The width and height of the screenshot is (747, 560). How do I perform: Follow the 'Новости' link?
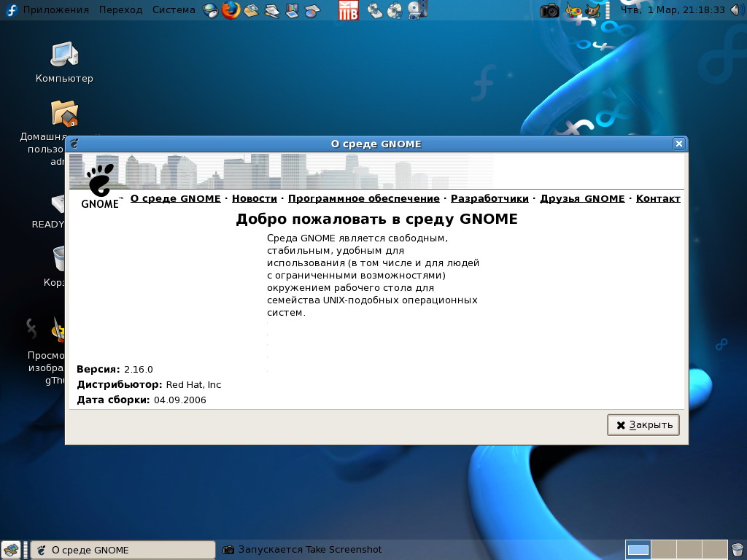pyautogui.click(x=255, y=198)
